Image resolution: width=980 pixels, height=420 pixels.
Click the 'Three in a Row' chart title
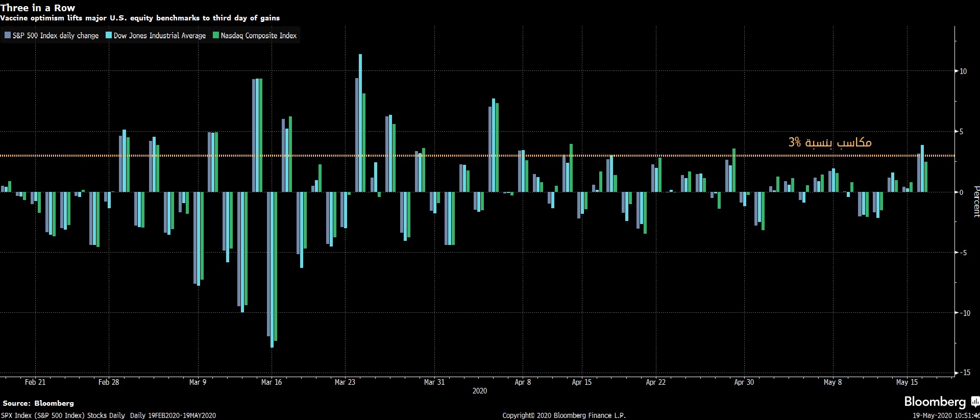coord(38,8)
